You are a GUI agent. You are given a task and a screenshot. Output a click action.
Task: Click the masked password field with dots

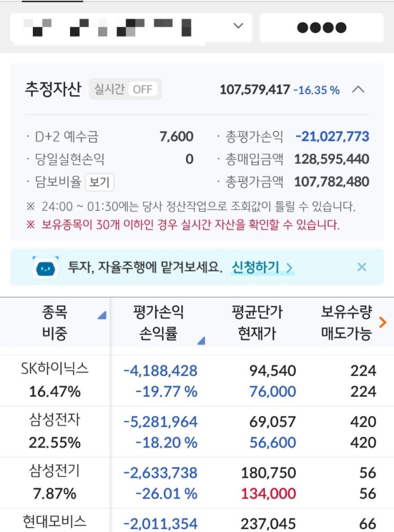click(322, 28)
